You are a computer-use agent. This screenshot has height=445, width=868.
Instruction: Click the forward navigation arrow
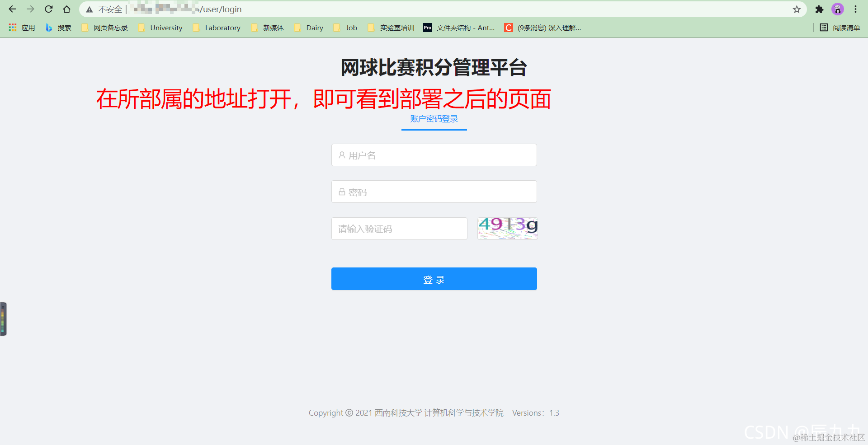click(x=30, y=9)
